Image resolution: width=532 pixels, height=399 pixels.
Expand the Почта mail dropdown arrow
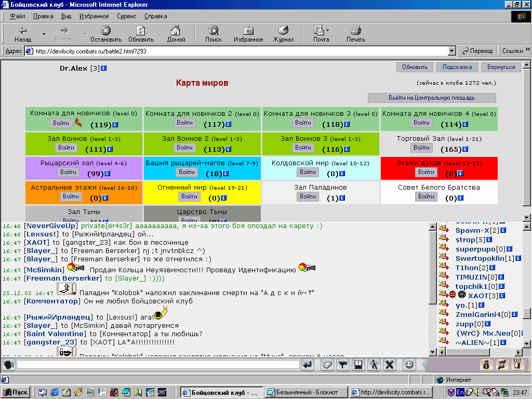(327, 30)
